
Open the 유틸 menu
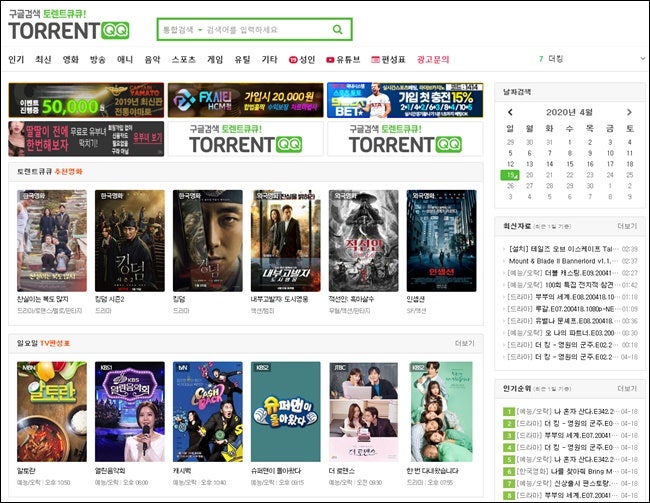click(x=243, y=59)
